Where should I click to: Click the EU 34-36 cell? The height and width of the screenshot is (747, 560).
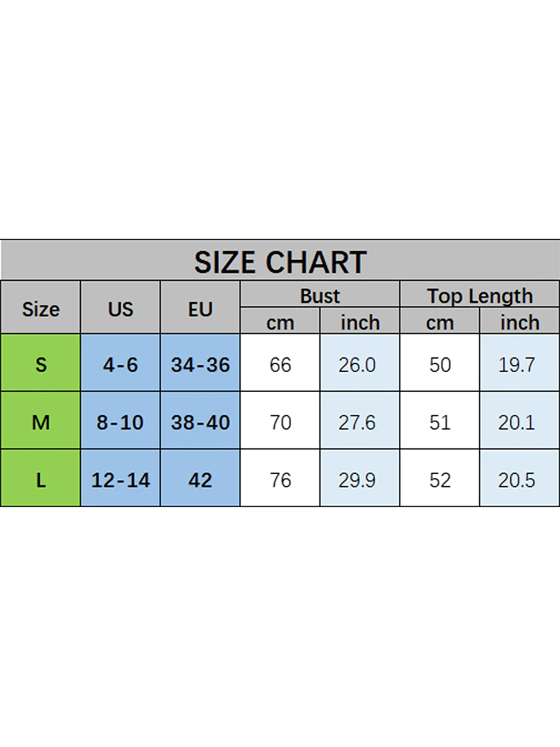point(200,364)
